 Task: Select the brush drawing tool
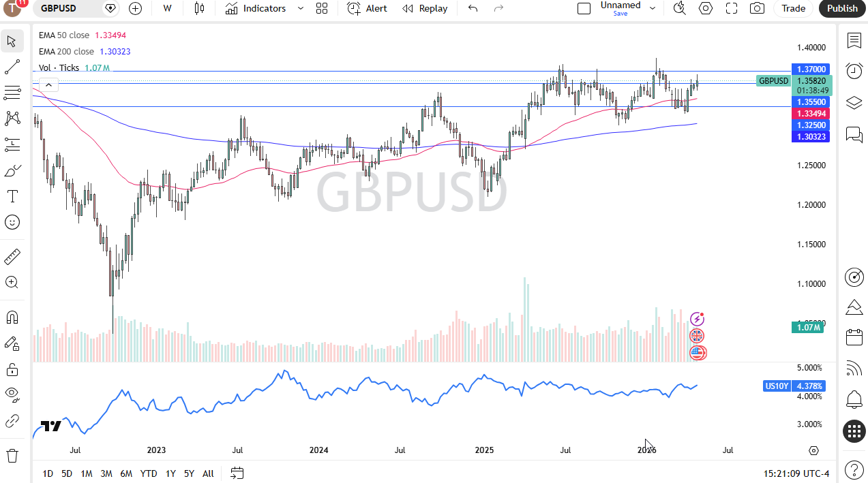(12, 170)
